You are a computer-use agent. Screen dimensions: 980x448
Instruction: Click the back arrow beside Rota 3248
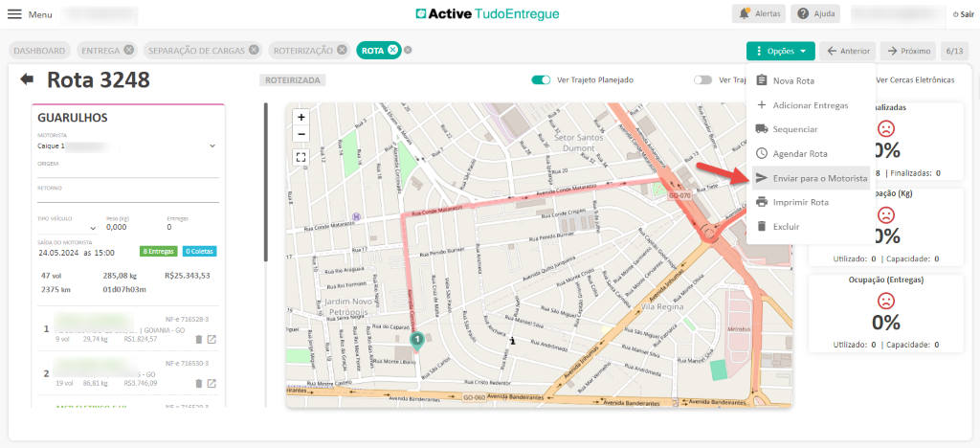coord(27,79)
